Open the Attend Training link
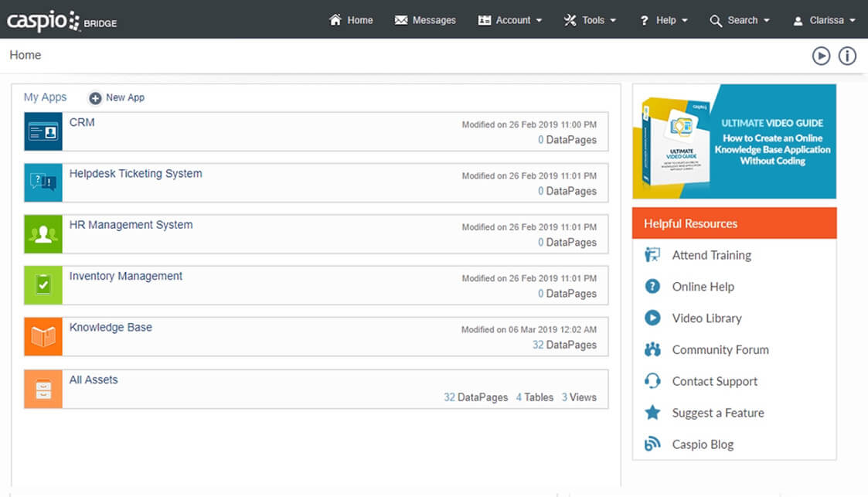This screenshot has width=868, height=497. [711, 255]
